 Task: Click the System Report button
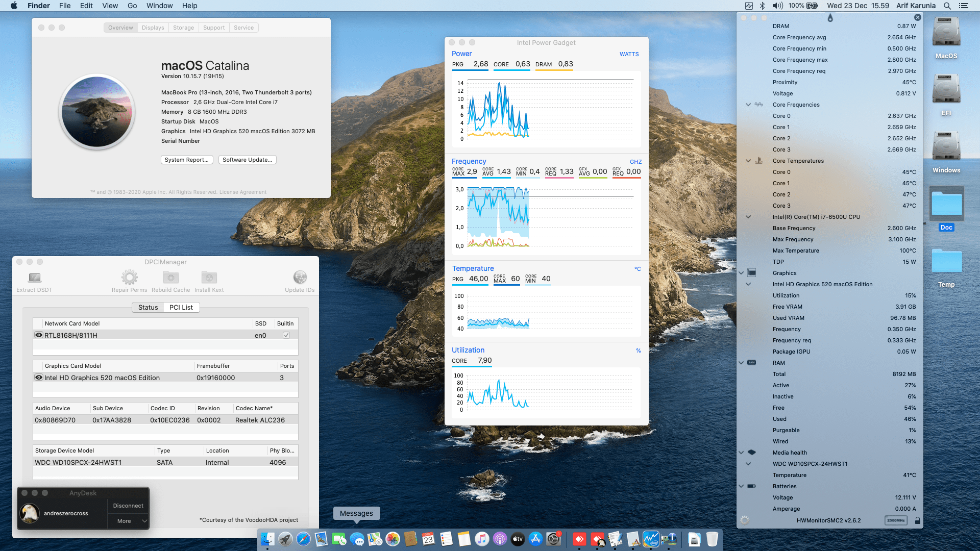point(187,160)
